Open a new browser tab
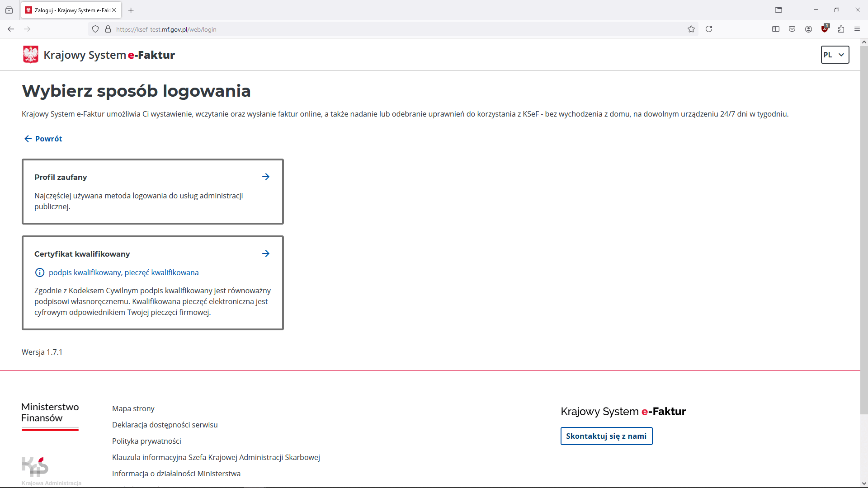The image size is (868, 488). point(131,10)
